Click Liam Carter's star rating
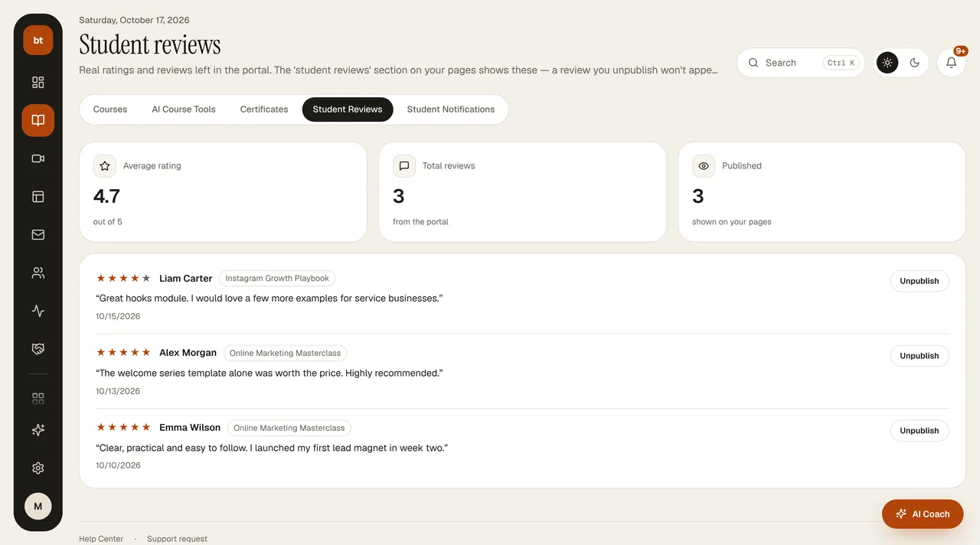The image size is (980, 545). pos(123,279)
